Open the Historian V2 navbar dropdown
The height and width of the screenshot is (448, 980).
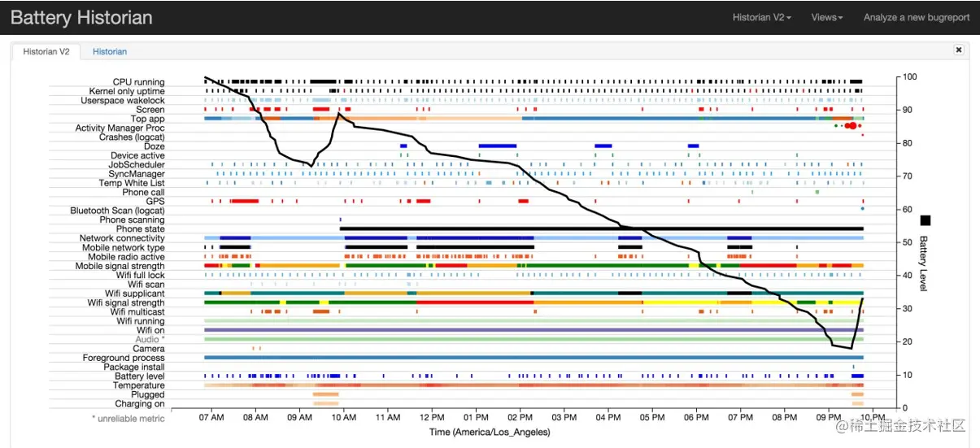pos(761,17)
